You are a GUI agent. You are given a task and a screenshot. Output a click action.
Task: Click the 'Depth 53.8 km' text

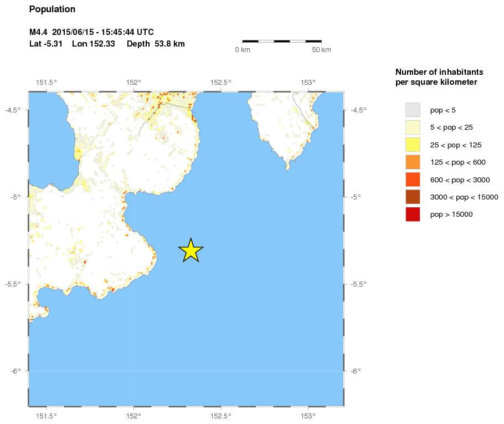tap(156, 44)
